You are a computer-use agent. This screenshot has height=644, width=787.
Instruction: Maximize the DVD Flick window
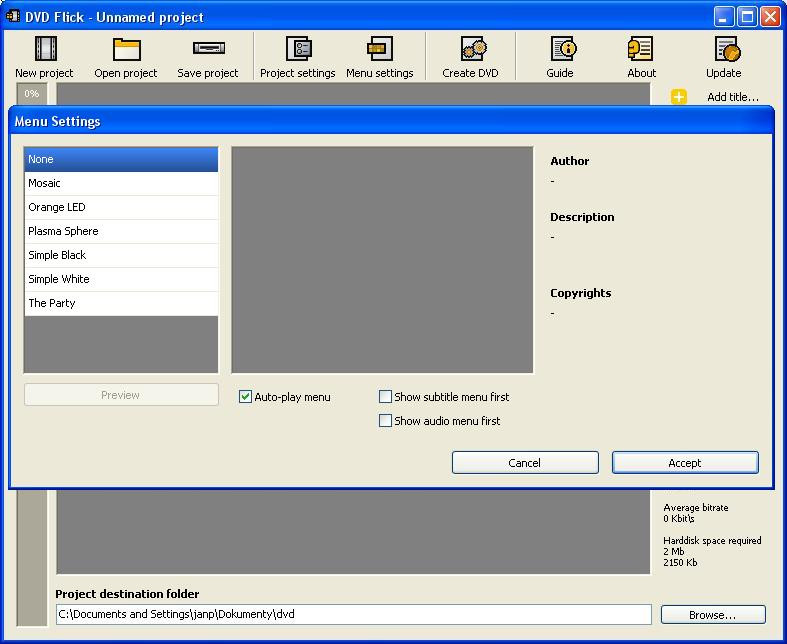point(746,17)
